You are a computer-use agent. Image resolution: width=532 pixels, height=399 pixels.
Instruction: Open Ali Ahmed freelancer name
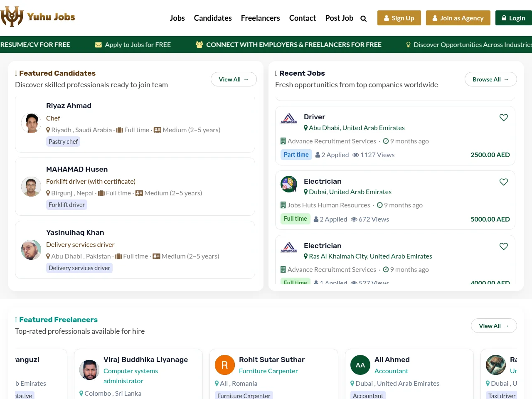392,360
